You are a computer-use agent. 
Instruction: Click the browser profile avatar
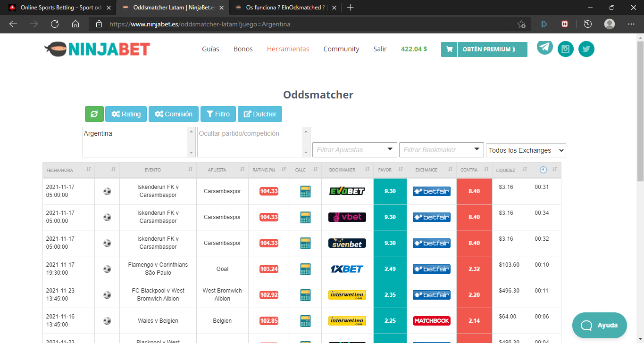coord(610,24)
